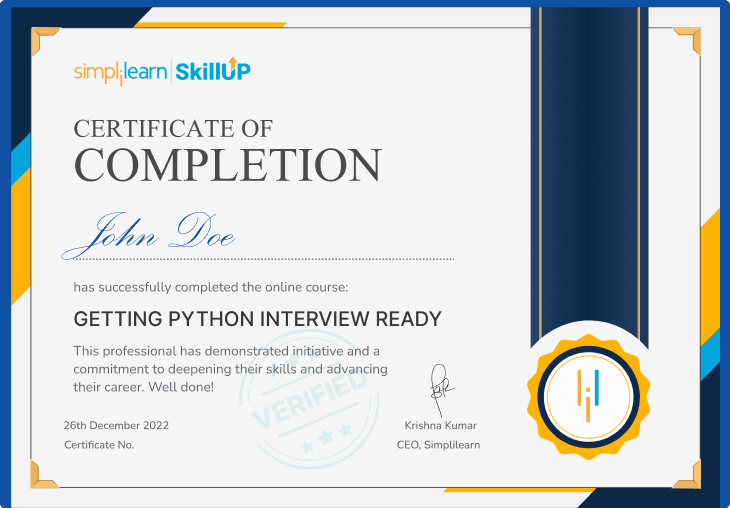Click the Certificate No. label
730x508 pixels.
tap(99, 445)
